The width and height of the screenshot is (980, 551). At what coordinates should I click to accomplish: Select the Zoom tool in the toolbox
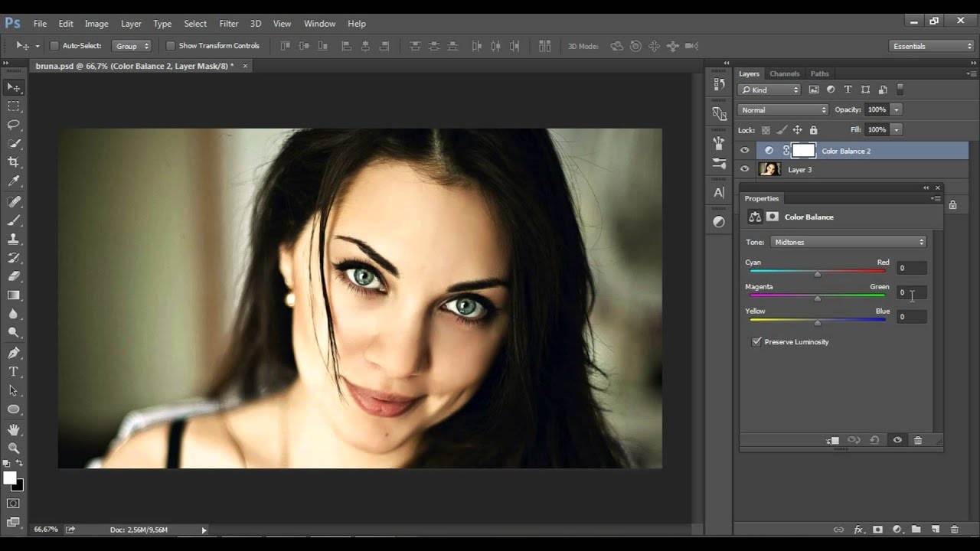coord(14,448)
